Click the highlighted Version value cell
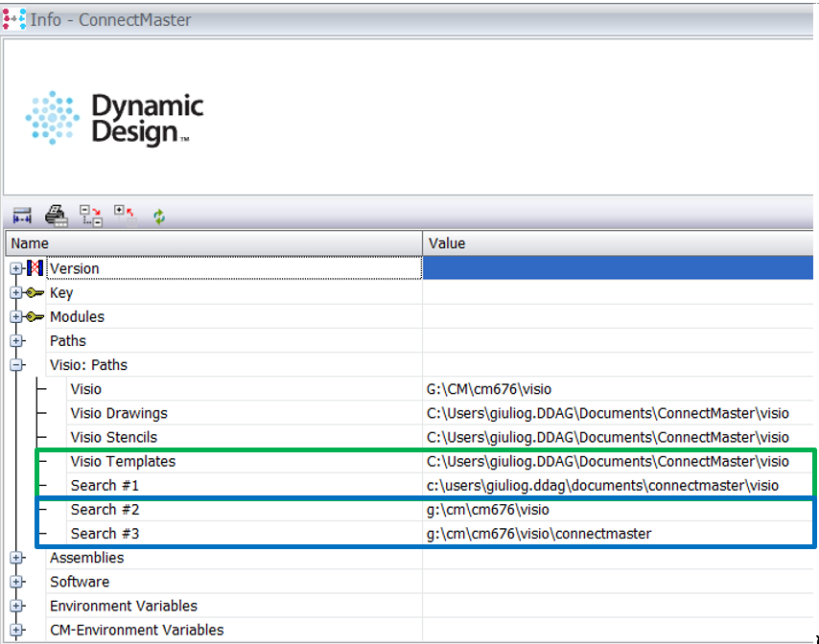Image resolution: width=819 pixels, height=644 pixels. [618, 267]
